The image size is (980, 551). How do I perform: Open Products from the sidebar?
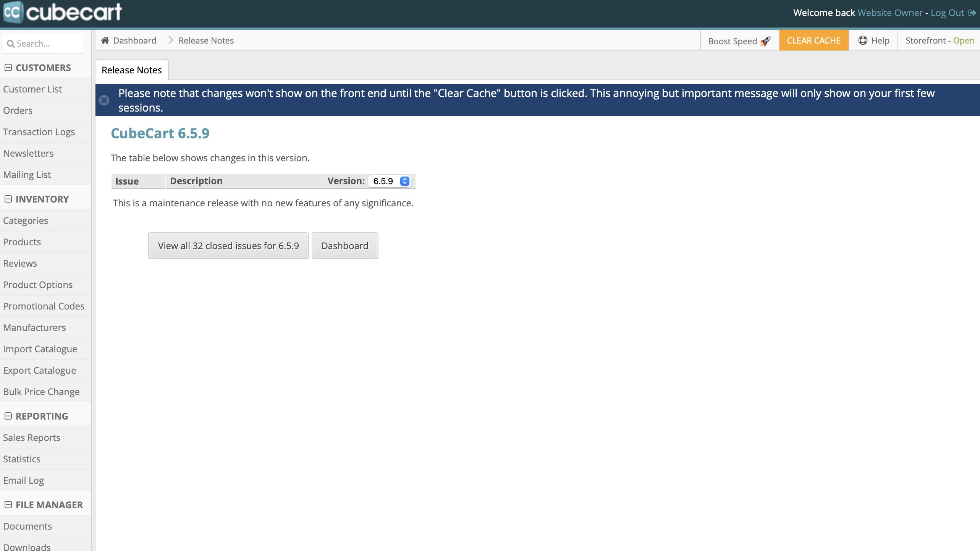pos(21,241)
